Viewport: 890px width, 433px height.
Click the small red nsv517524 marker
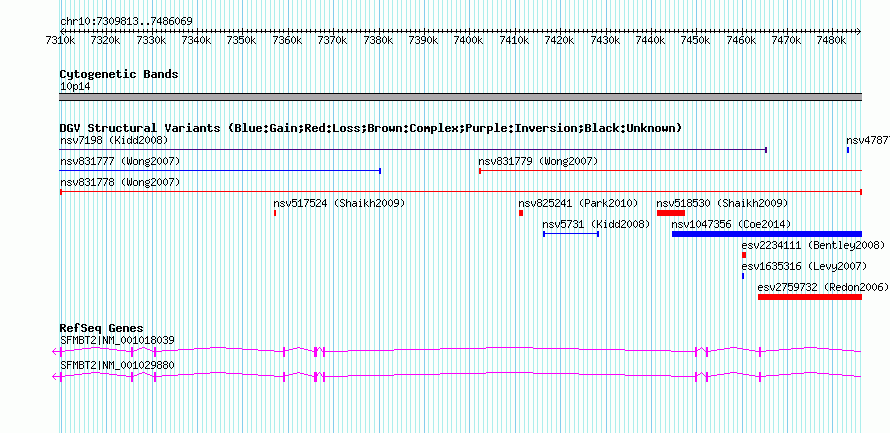pos(275,213)
